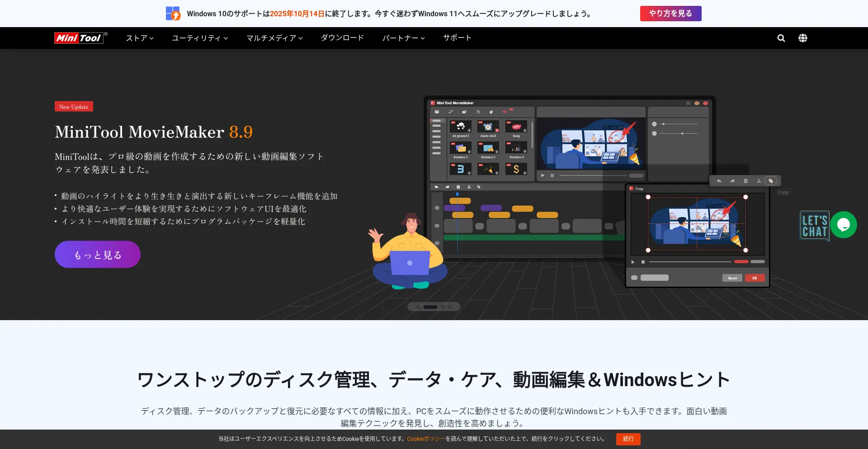Image resolution: width=868 pixels, height=449 pixels.
Task: Expand the パートナー menu
Action: [x=404, y=38]
